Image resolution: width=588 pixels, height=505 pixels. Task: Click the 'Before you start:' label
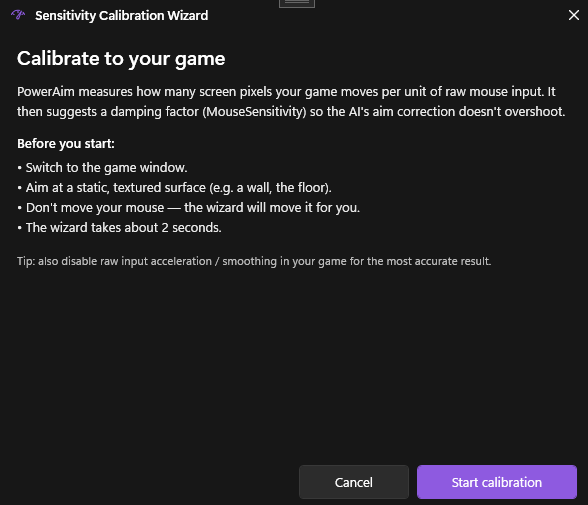click(x=66, y=144)
